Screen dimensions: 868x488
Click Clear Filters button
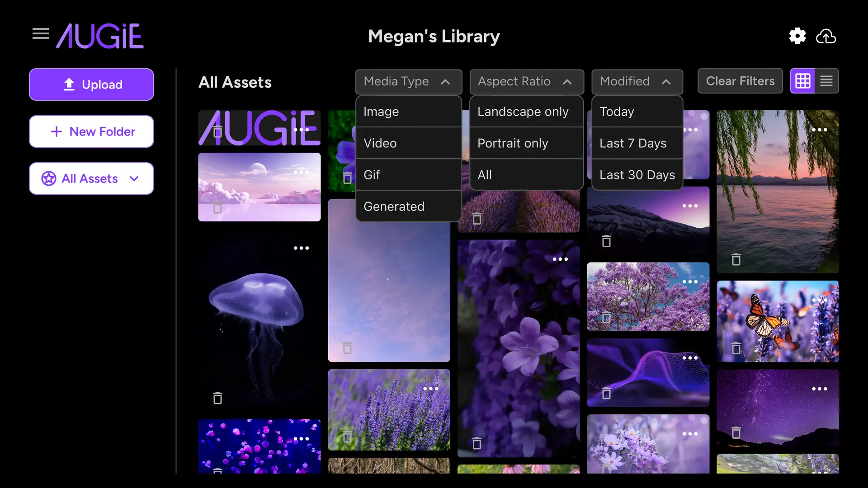(x=741, y=81)
